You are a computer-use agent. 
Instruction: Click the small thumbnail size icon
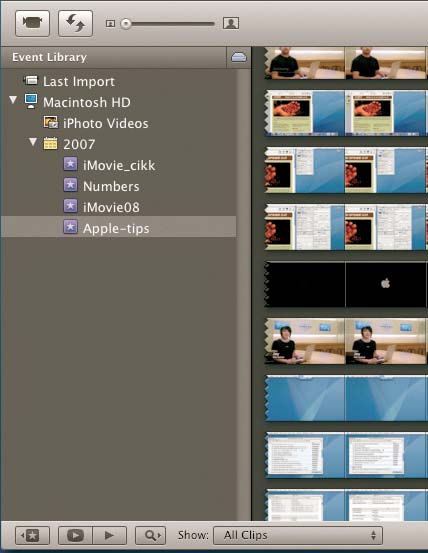[x=110, y=24]
